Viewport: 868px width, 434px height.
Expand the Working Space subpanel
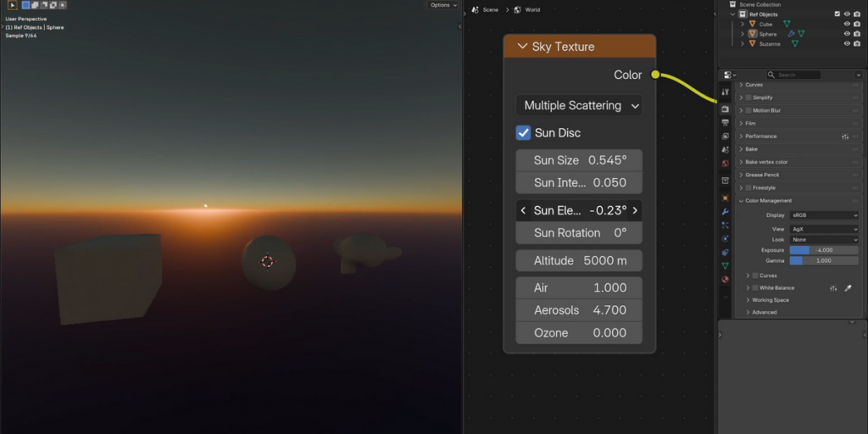748,300
